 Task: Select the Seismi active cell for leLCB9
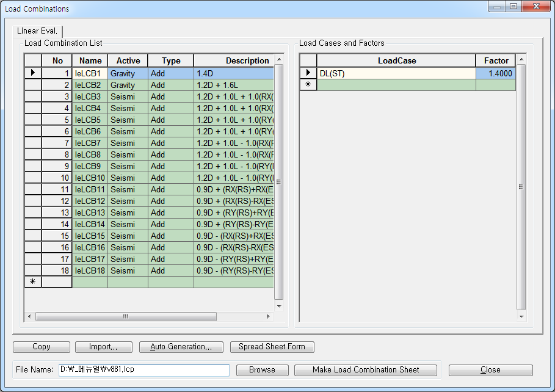128,166
